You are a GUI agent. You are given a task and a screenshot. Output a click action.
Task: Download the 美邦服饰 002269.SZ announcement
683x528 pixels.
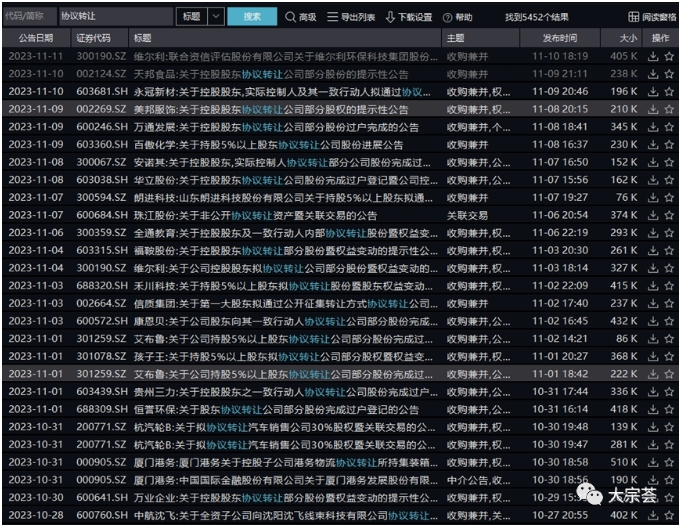(x=653, y=109)
